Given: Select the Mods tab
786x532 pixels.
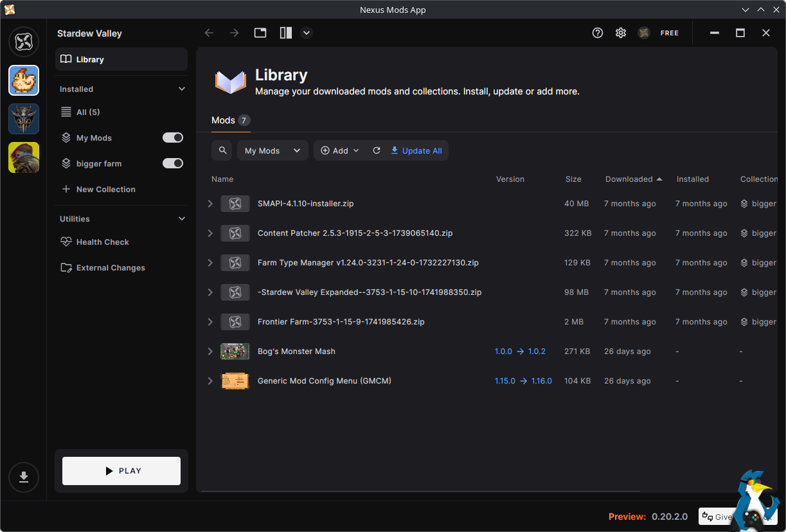Looking at the screenshot, I should [224, 120].
